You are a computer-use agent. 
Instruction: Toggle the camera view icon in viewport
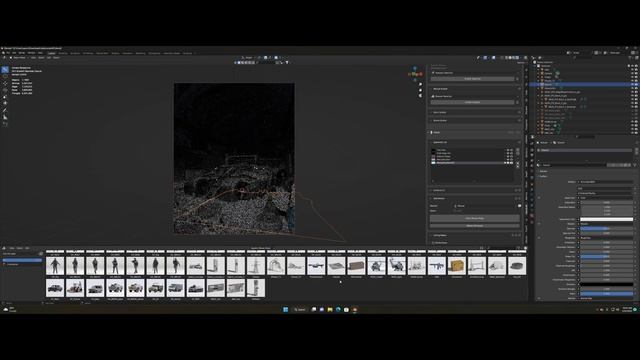click(x=420, y=96)
